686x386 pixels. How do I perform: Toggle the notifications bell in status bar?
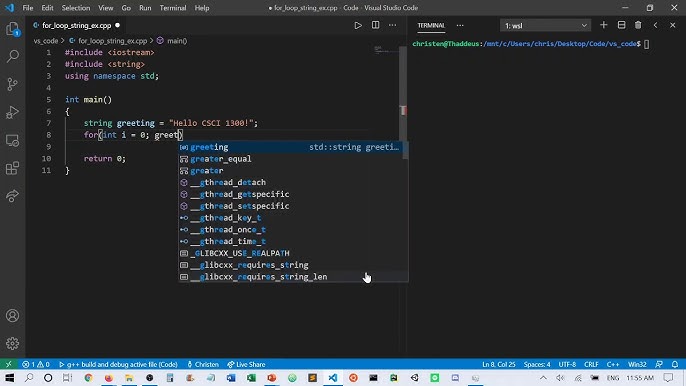tap(675, 364)
